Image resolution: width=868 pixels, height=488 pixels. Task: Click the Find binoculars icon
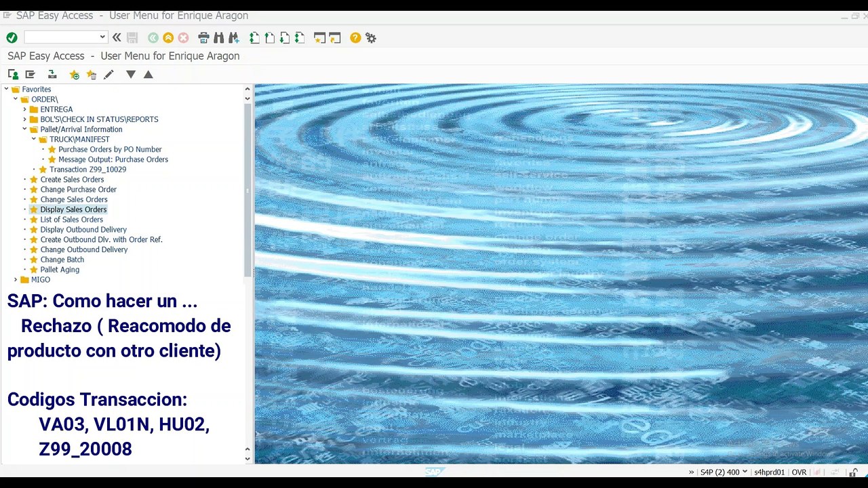[218, 38]
